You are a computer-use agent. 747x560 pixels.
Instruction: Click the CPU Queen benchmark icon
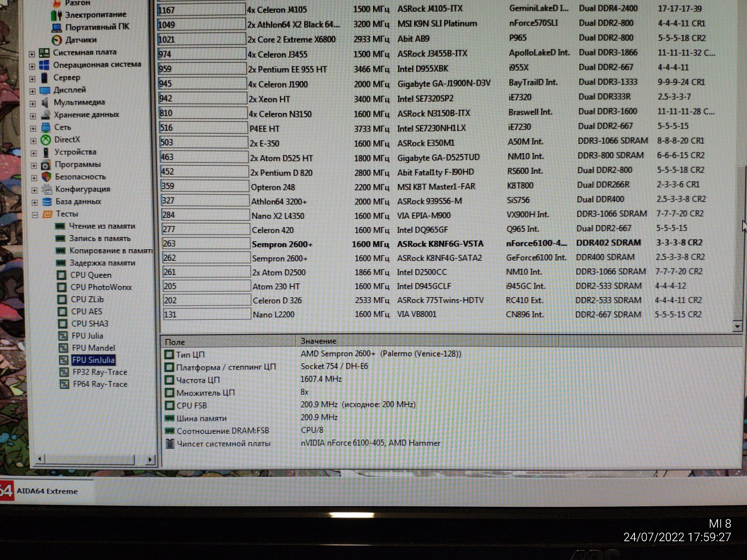coord(61,275)
